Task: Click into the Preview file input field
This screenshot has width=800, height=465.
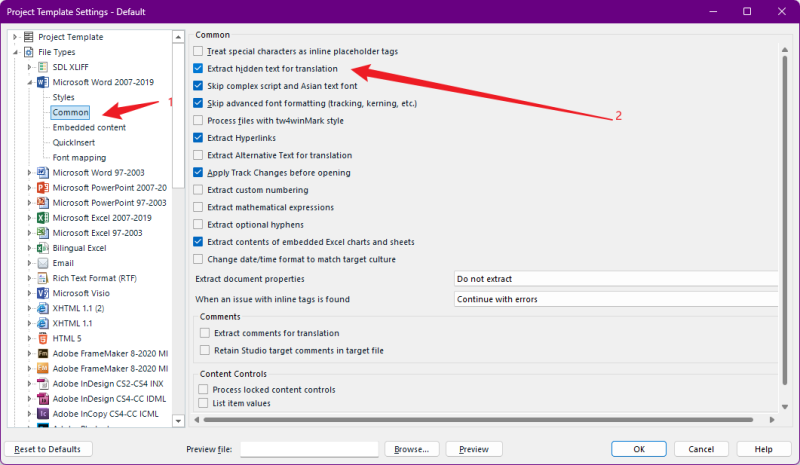Action: click(x=309, y=449)
